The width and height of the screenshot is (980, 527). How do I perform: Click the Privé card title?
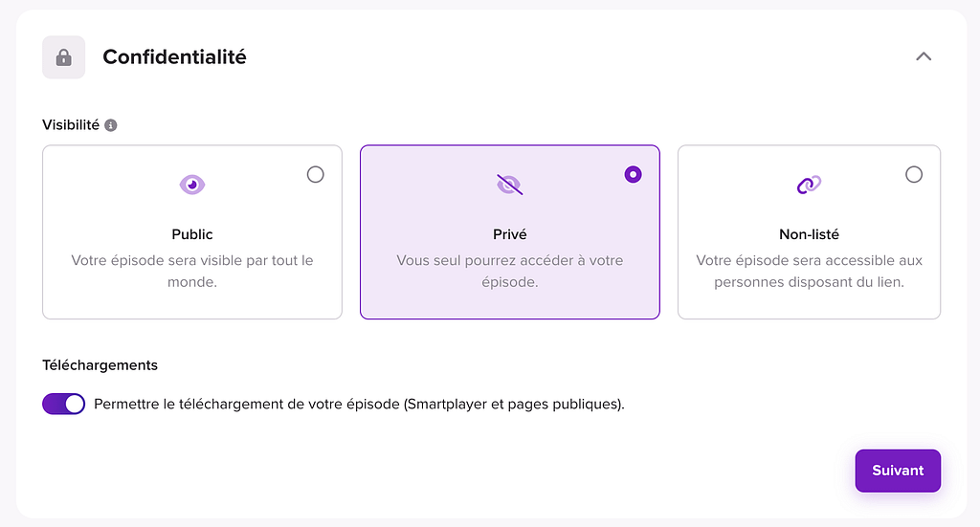pyautogui.click(x=509, y=234)
